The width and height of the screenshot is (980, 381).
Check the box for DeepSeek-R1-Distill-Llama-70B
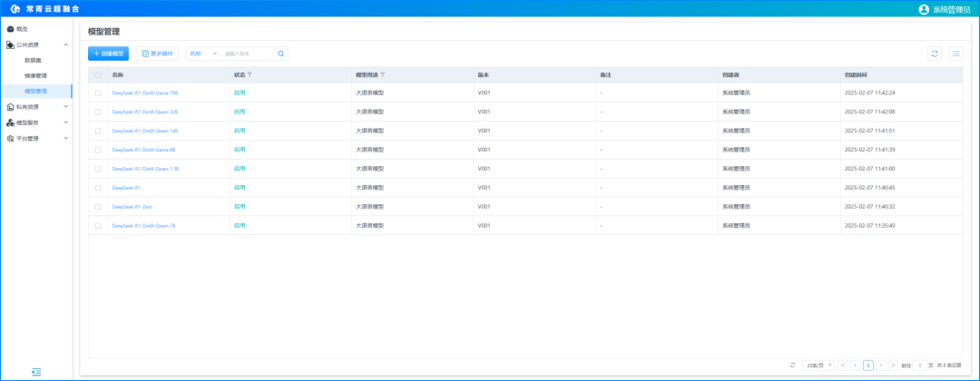pos(98,93)
